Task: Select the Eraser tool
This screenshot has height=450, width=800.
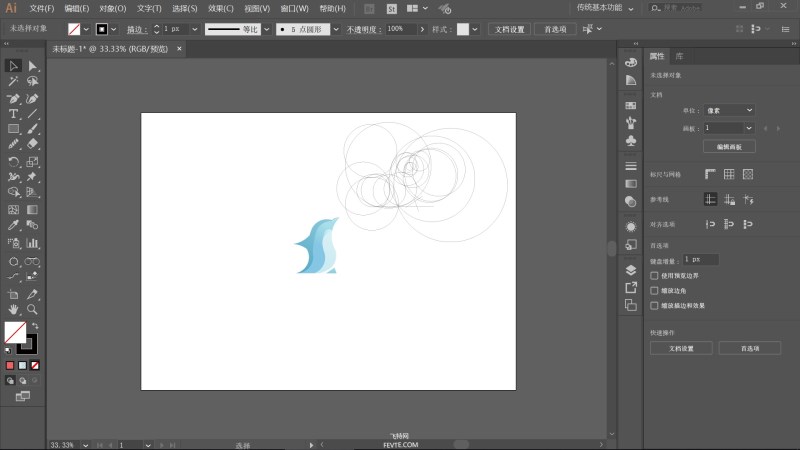Action: point(32,144)
